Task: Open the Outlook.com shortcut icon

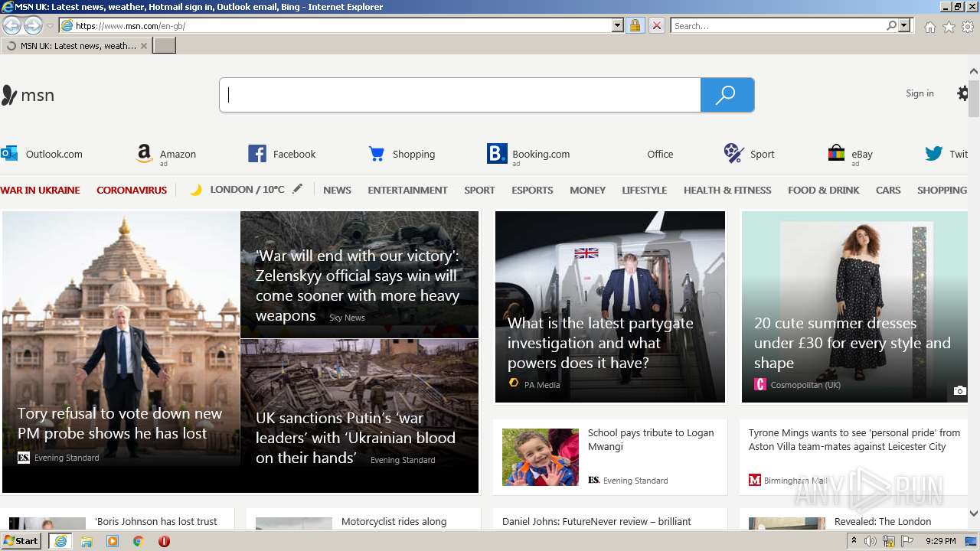Action: [9, 153]
